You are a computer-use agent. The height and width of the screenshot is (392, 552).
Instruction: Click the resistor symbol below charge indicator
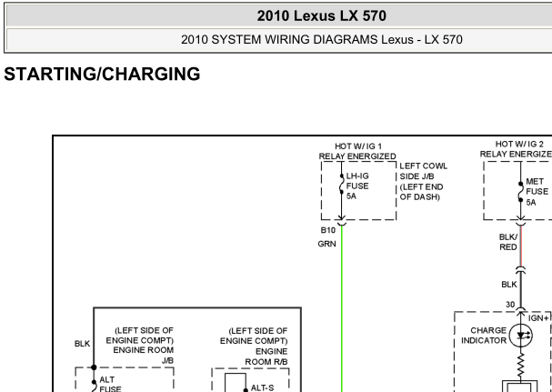(x=521, y=367)
